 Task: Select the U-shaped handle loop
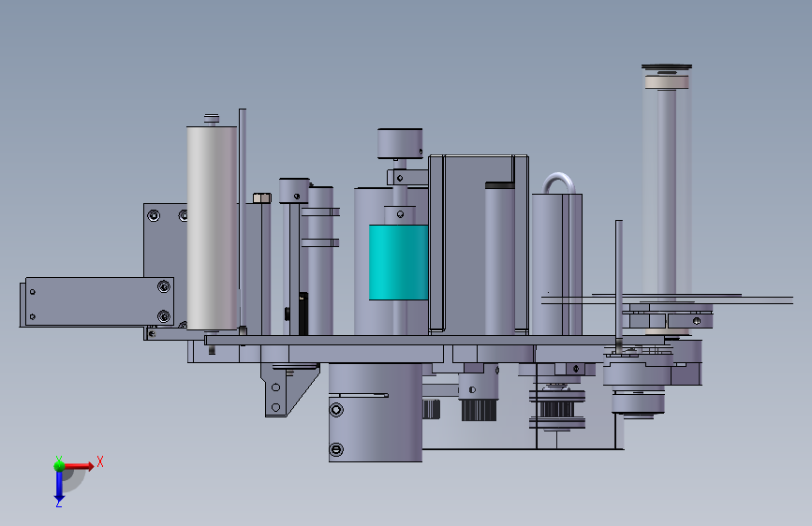pyautogui.click(x=559, y=183)
